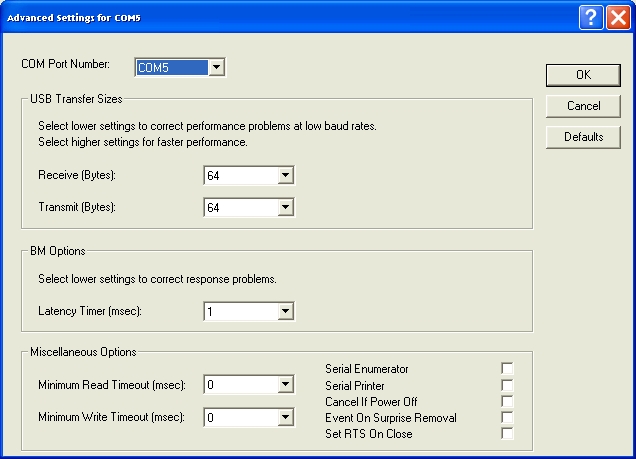
Task: Click the Cancel button
Action: tap(583, 106)
